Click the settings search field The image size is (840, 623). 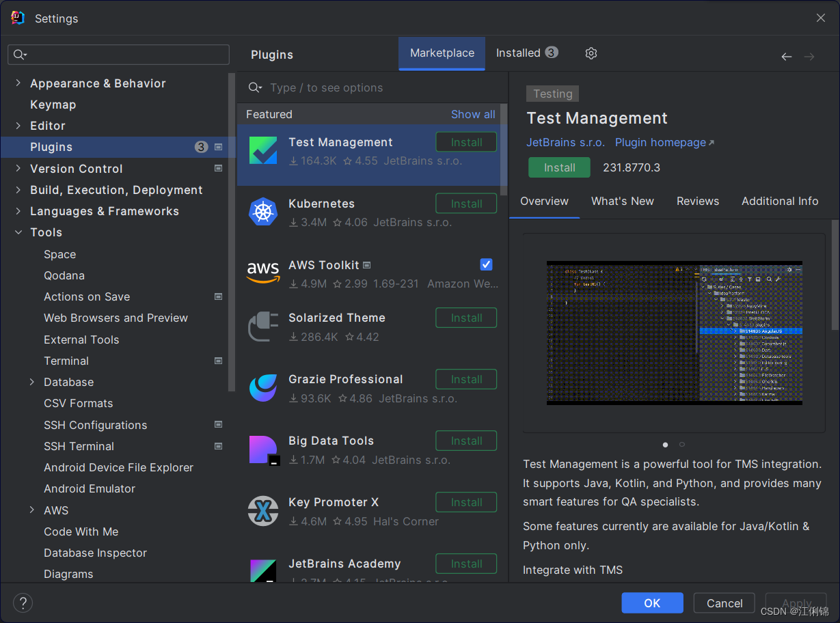coord(118,55)
